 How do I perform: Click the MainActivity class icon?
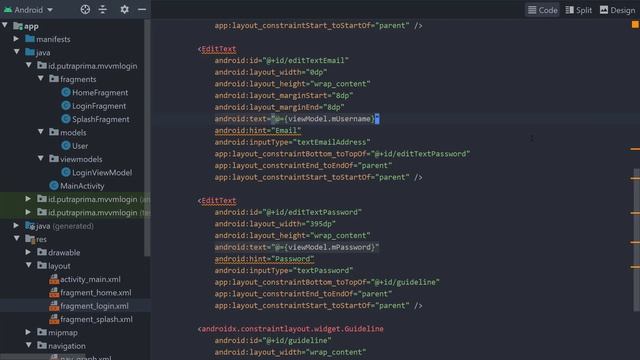(x=54, y=186)
